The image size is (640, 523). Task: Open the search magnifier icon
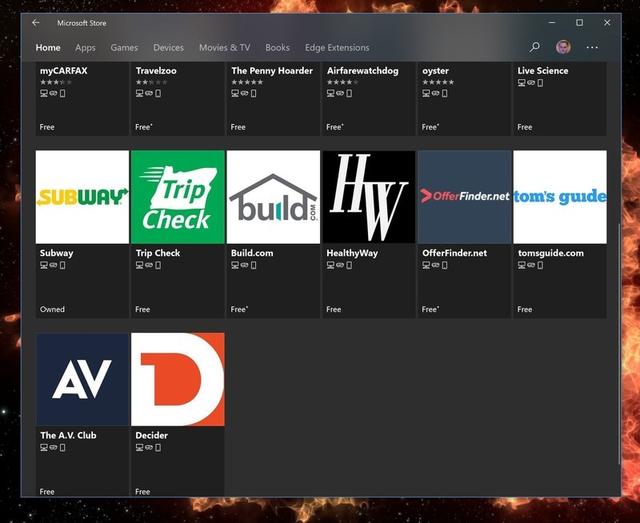535,47
